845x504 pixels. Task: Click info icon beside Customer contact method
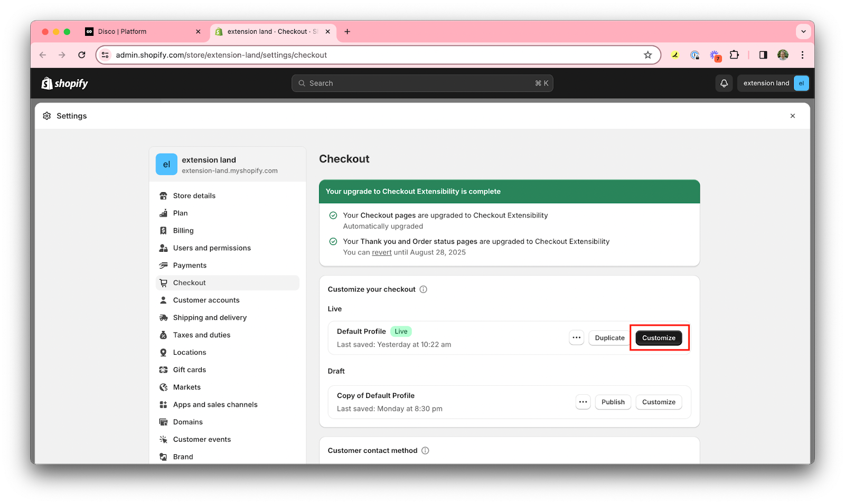point(426,451)
